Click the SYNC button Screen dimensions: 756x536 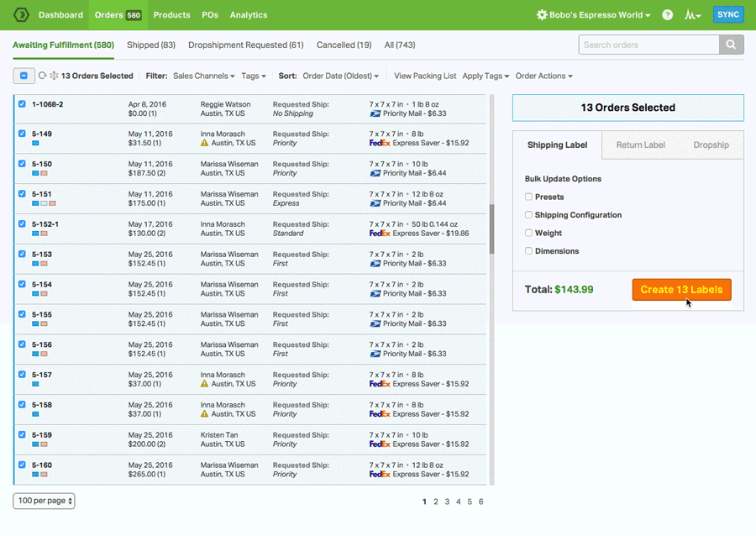click(729, 14)
